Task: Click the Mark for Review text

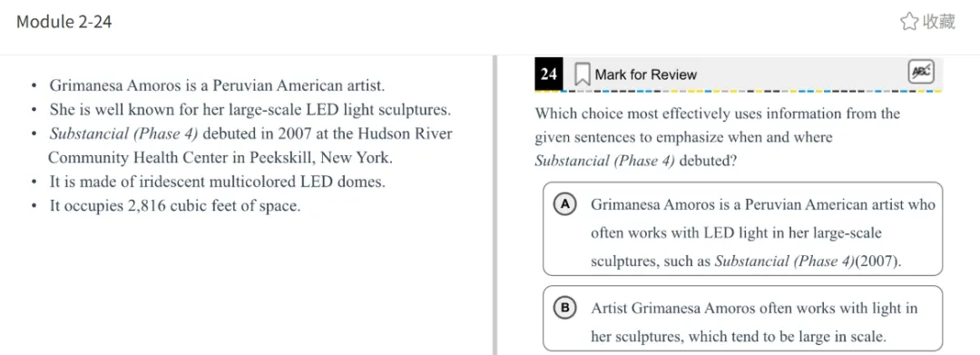Action: click(x=646, y=75)
